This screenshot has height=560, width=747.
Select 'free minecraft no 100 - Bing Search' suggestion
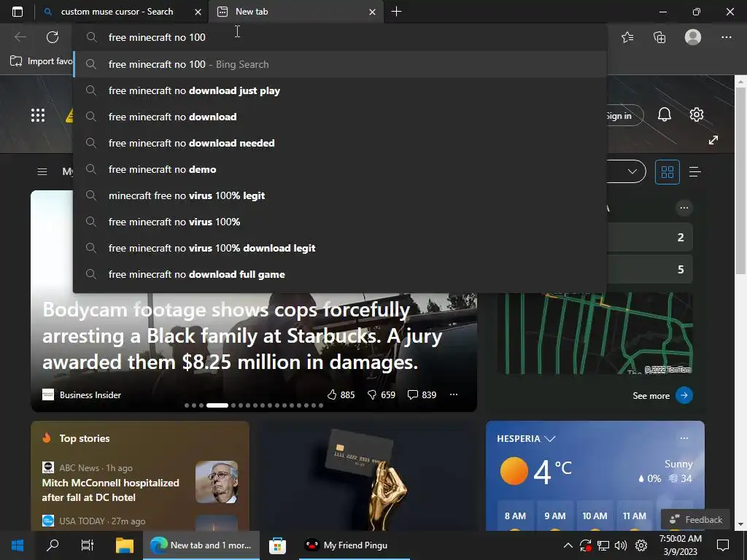(340, 64)
